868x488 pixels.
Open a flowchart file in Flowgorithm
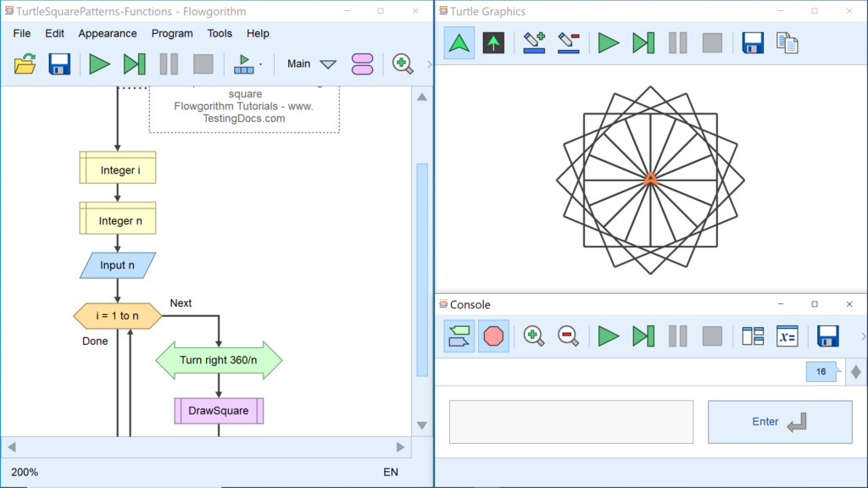(25, 64)
